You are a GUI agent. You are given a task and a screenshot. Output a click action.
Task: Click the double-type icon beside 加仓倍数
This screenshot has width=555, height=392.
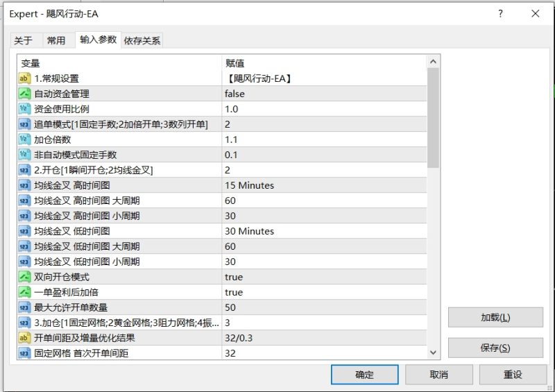point(24,139)
